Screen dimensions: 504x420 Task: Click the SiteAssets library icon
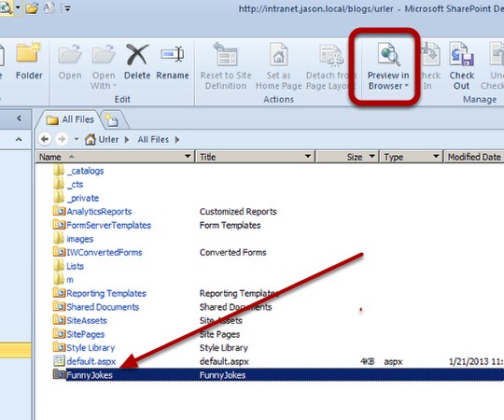[59, 320]
